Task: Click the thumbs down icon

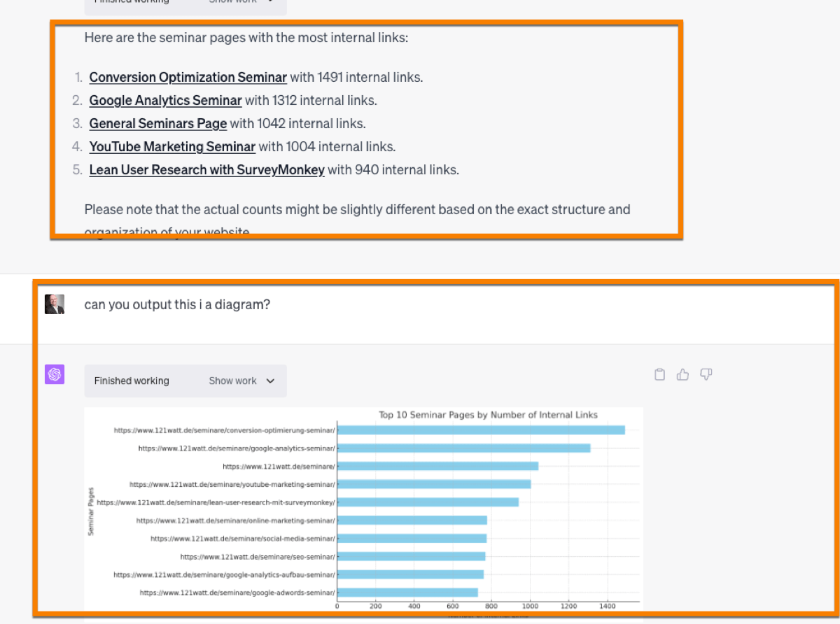Action: click(x=706, y=375)
